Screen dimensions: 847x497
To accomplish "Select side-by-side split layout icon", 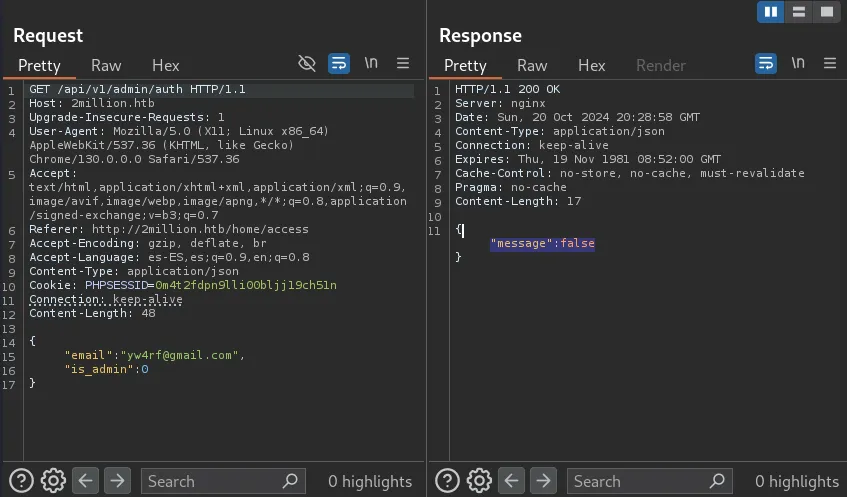I will coord(770,12).
